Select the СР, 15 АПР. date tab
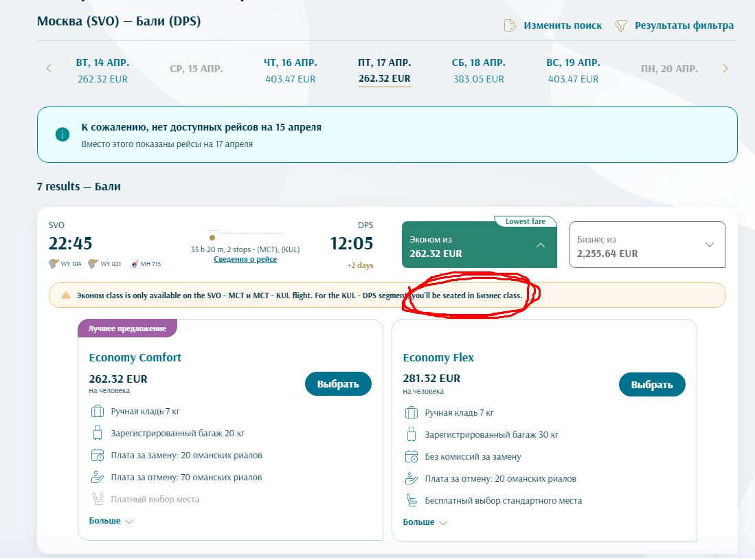 click(196, 69)
